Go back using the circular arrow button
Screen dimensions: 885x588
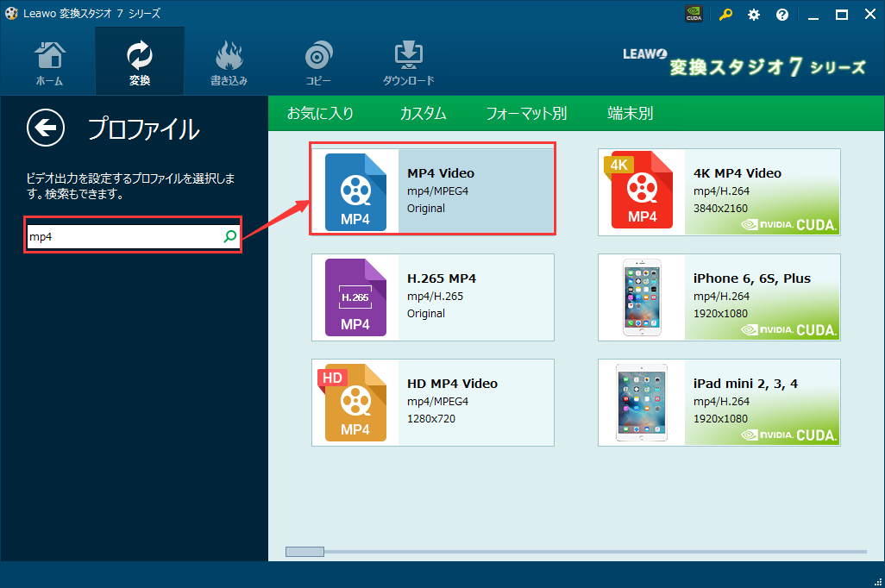(x=45, y=128)
